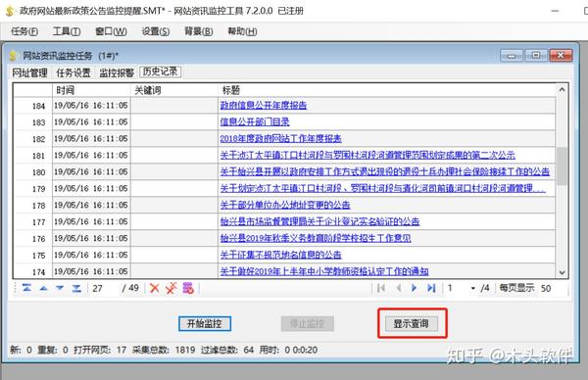Click scroll down arrow of records list
This screenshot has height=380, width=588.
(562, 272)
